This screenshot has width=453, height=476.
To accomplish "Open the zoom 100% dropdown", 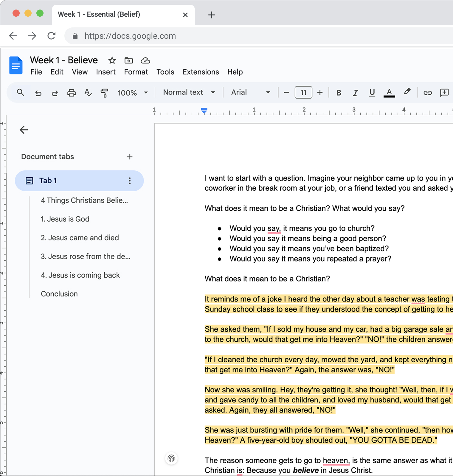I will coord(133,93).
